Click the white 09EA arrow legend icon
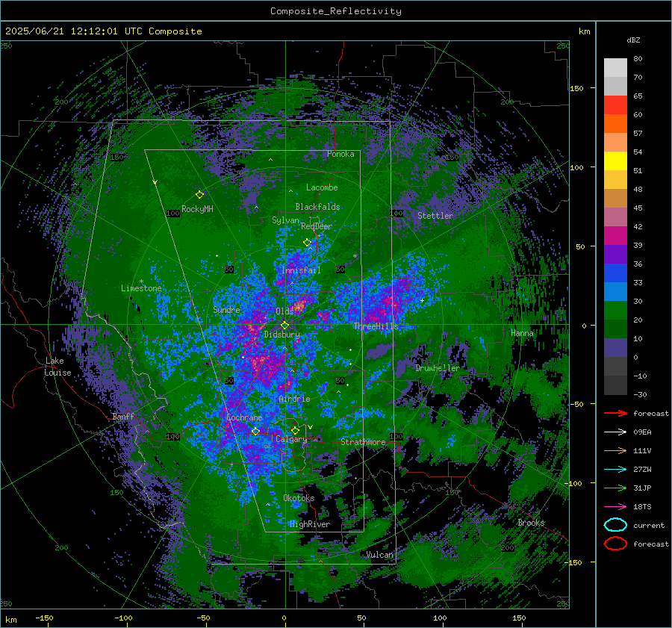Viewport: 672px width, 628px height. [x=615, y=432]
